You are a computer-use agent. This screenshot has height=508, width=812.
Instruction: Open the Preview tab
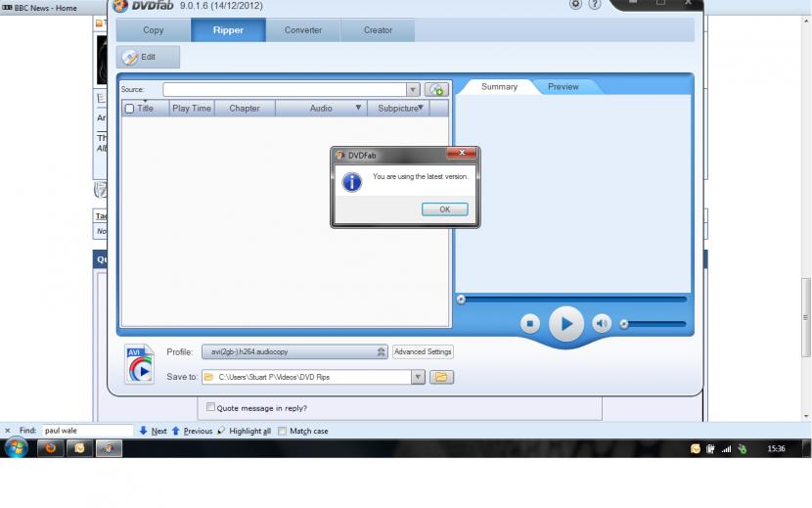pos(564,87)
